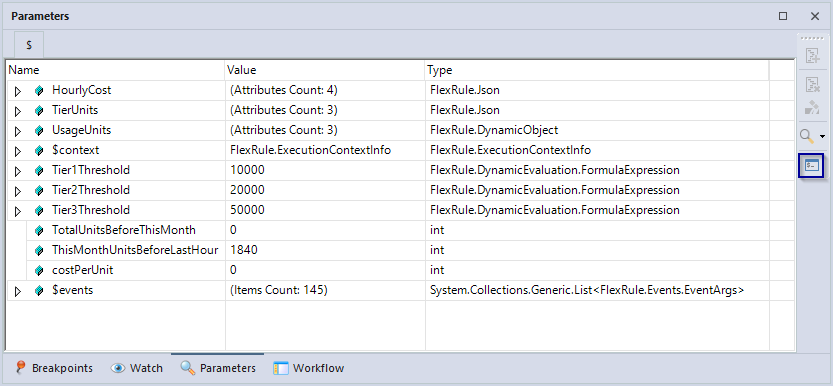Click the $events cube icon
Image resolution: width=833 pixels, height=386 pixels.
[x=39, y=291]
